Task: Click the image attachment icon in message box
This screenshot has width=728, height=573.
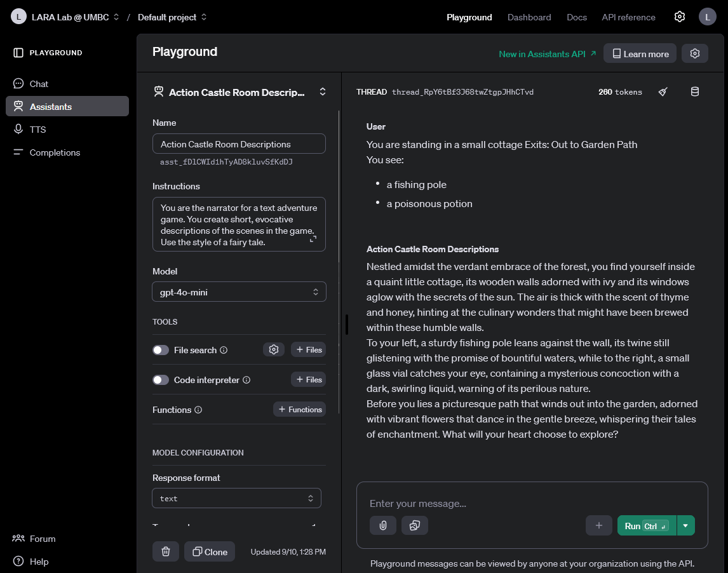Action: coord(415,525)
